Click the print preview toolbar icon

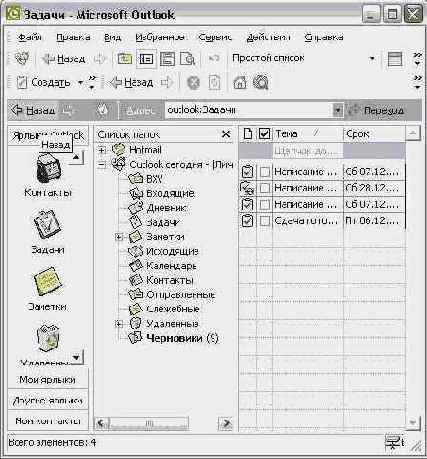(x=188, y=59)
